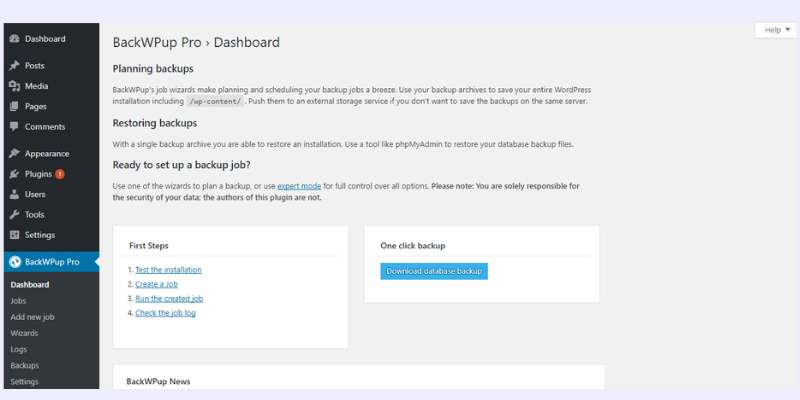Viewport: 800px width, 400px height.
Task: Open the Users menu label
Action: pyautogui.click(x=35, y=194)
